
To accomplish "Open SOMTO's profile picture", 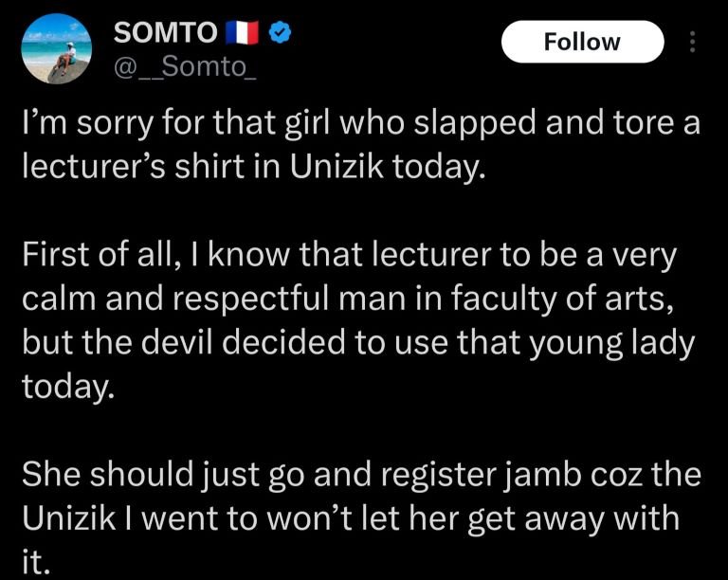I will (57, 48).
